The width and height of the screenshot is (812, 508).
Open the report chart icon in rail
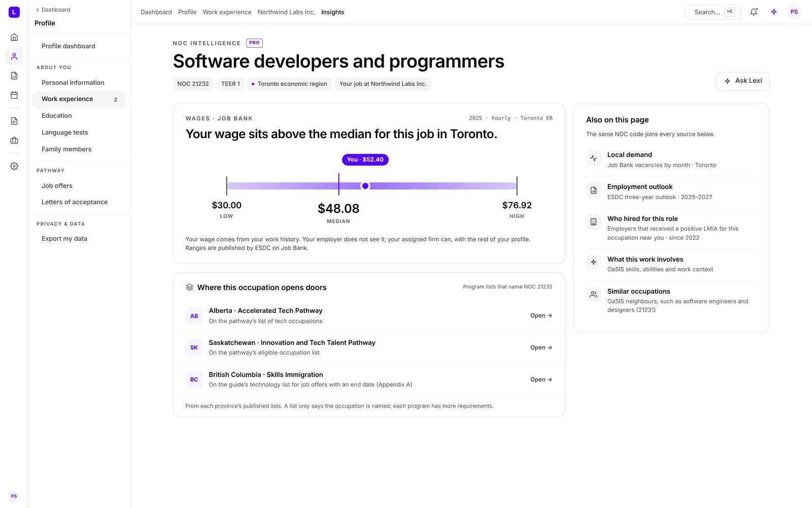pos(14,76)
